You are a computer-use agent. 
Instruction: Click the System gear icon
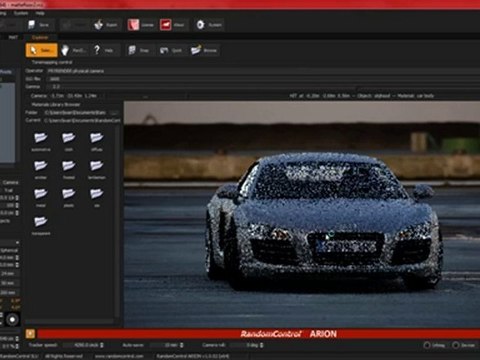(x=200, y=25)
